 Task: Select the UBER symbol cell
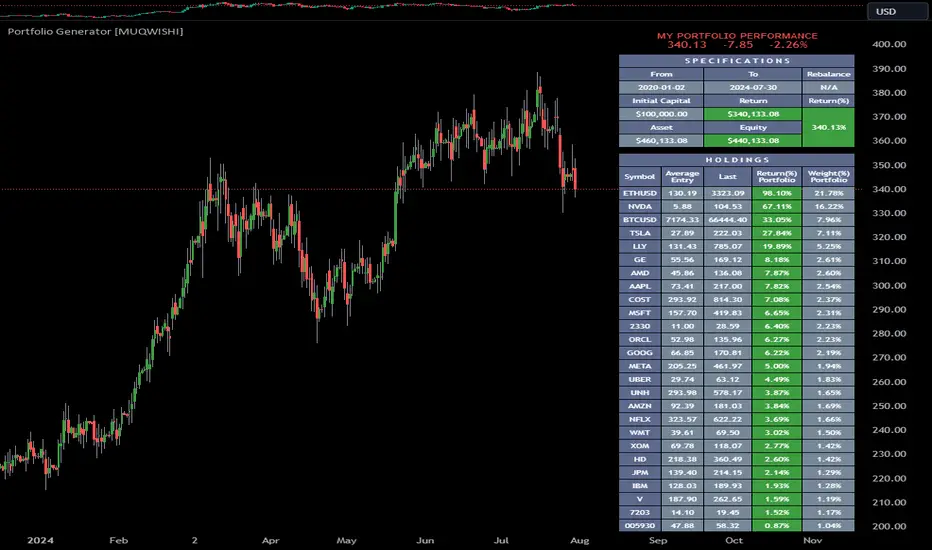pos(640,379)
